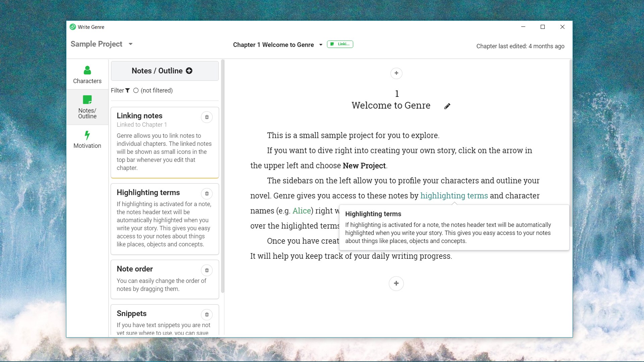
Task: Toggle the not filtered radio button
Action: coord(136,90)
